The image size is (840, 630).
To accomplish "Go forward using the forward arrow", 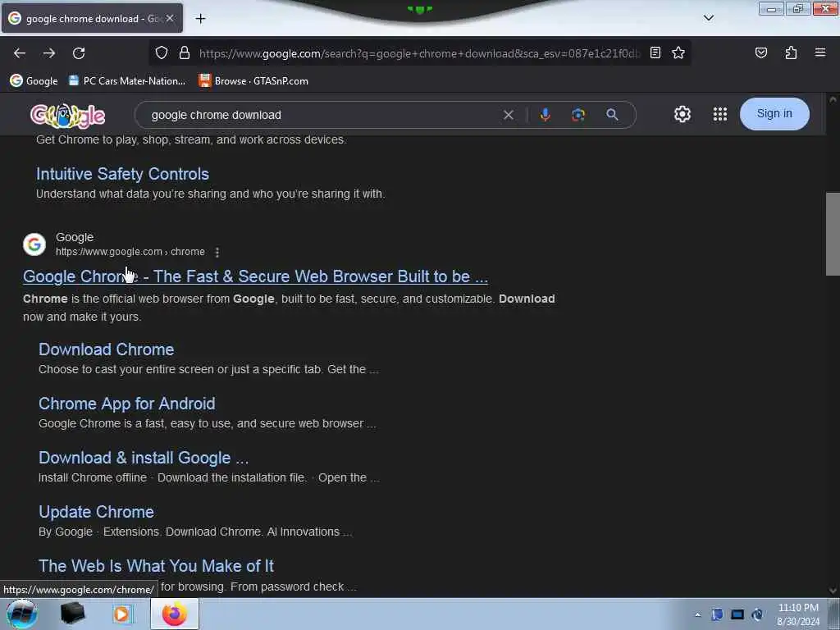I will tap(49, 53).
